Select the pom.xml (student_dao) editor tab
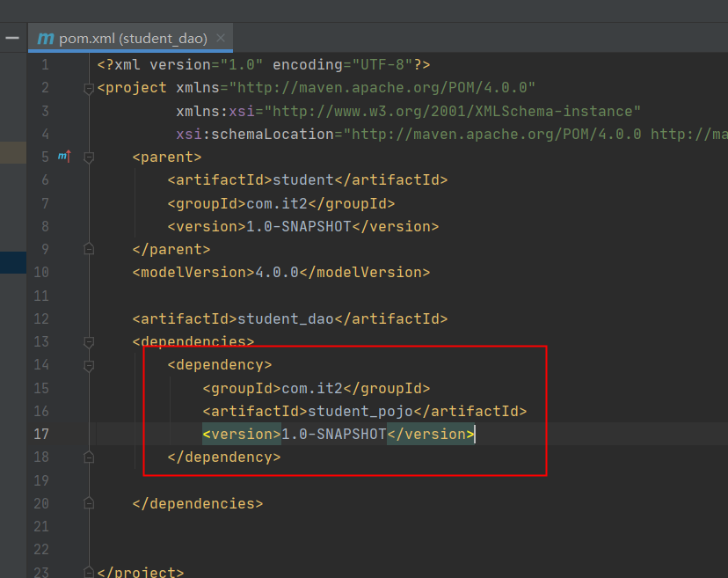 point(130,38)
